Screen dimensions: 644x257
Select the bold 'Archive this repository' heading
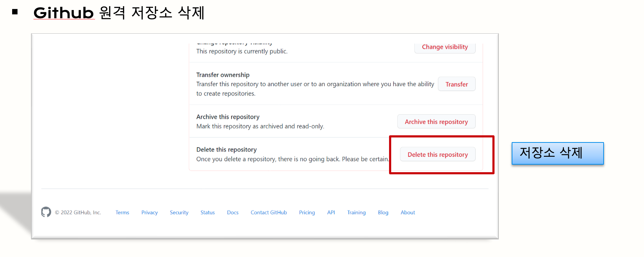(x=228, y=117)
